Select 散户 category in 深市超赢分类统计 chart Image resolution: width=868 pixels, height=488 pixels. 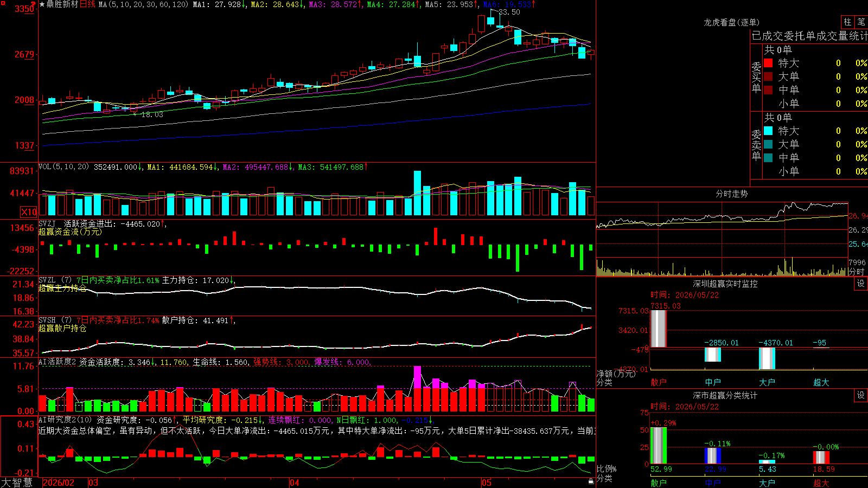point(659,483)
